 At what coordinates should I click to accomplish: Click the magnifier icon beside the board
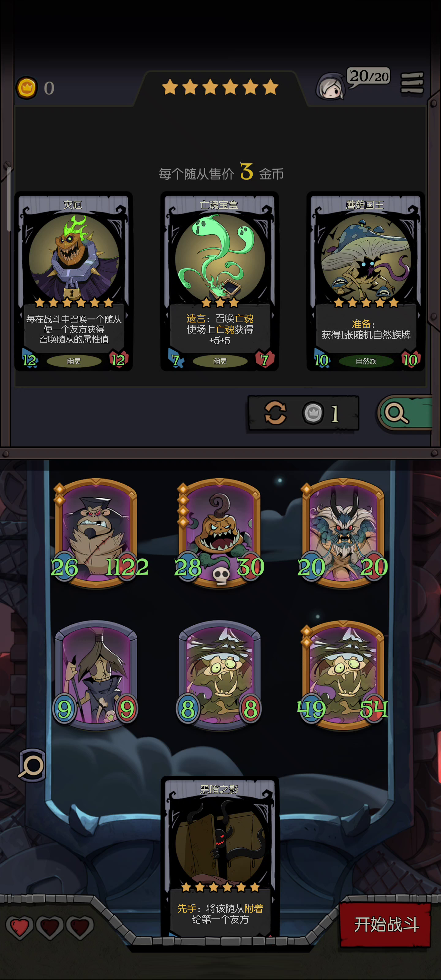click(32, 765)
